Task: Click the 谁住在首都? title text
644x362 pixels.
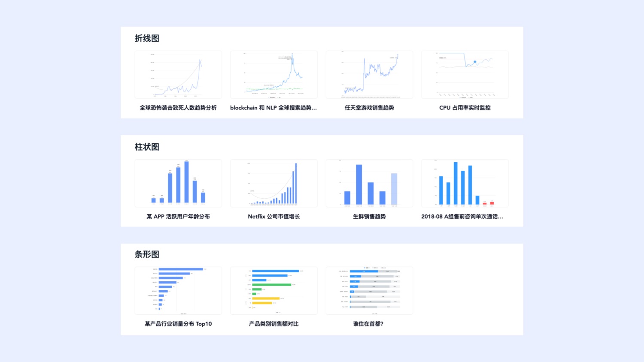Action: point(368,324)
